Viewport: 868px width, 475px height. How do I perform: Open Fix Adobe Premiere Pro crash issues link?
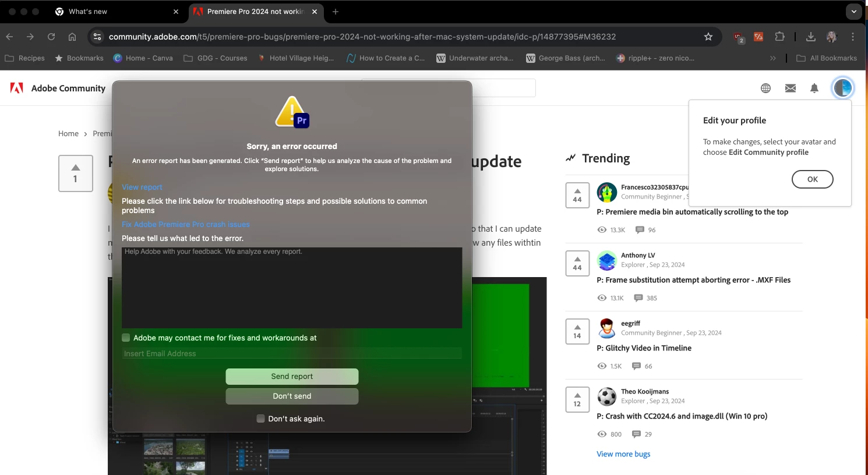point(186,224)
